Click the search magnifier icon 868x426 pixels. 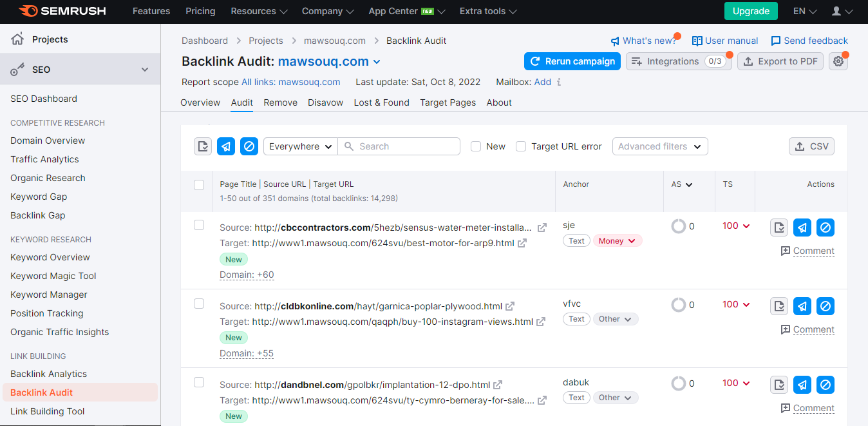349,146
